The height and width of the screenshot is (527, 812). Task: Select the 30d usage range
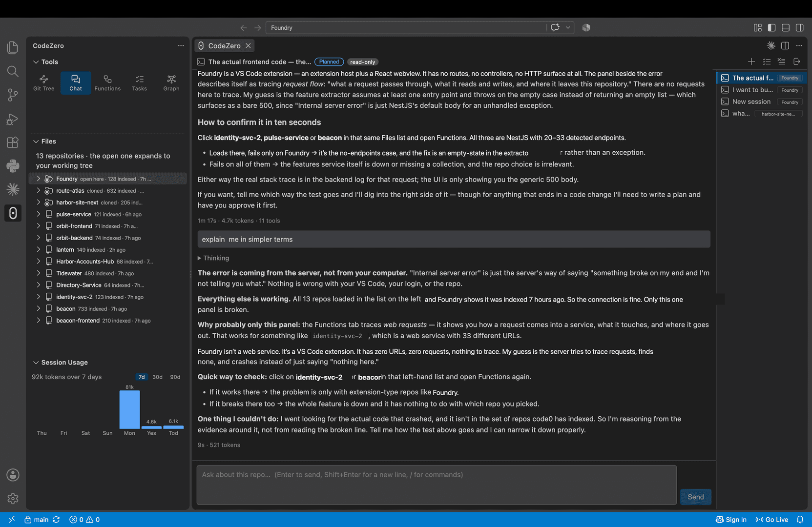(157, 377)
